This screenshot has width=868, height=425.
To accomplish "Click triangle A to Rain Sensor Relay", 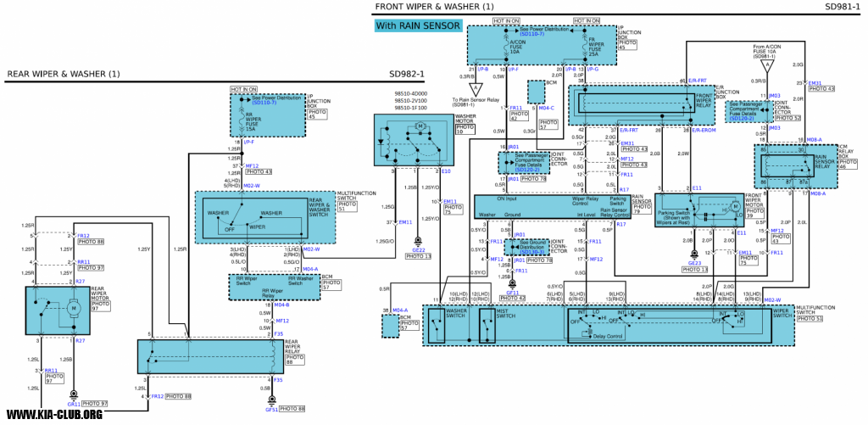I will (x=475, y=89).
